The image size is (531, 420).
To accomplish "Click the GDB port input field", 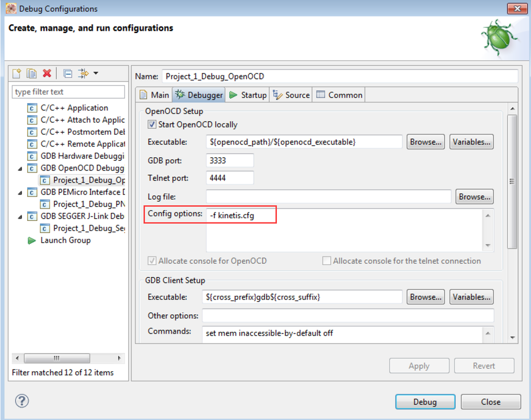I will click(x=230, y=160).
